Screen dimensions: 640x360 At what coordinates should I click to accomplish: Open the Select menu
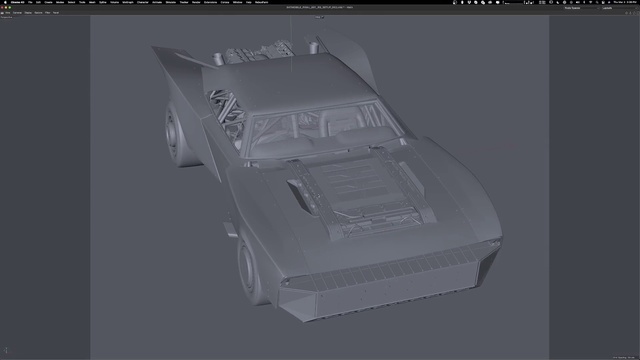(x=71, y=2)
